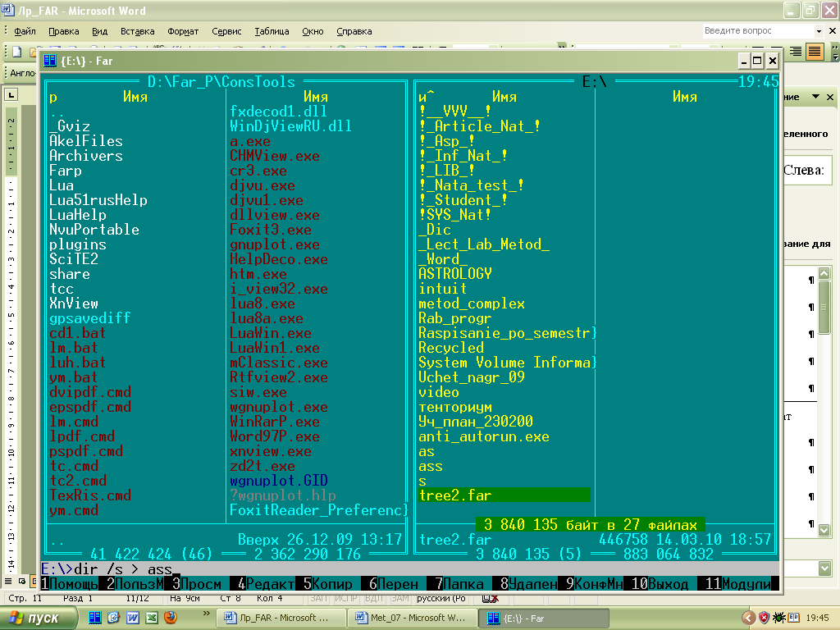The height and width of the screenshot is (630, 840).
Task: Open the Справка menu
Action: (x=354, y=31)
